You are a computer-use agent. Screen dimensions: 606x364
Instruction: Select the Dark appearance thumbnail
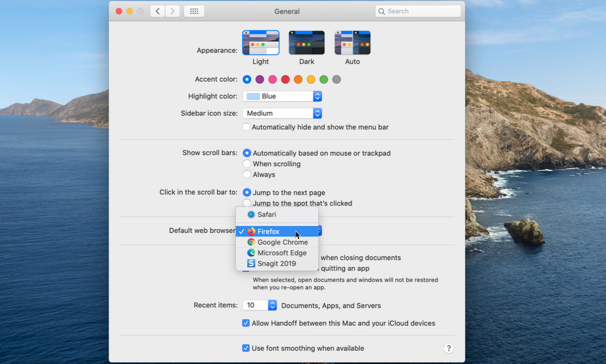pyautogui.click(x=307, y=43)
